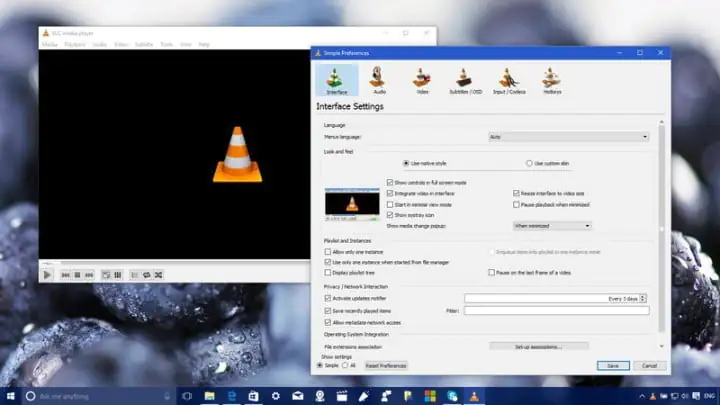Check Allow only one instance
The height and width of the screenshot is (405, 720).
click(328, 252)
